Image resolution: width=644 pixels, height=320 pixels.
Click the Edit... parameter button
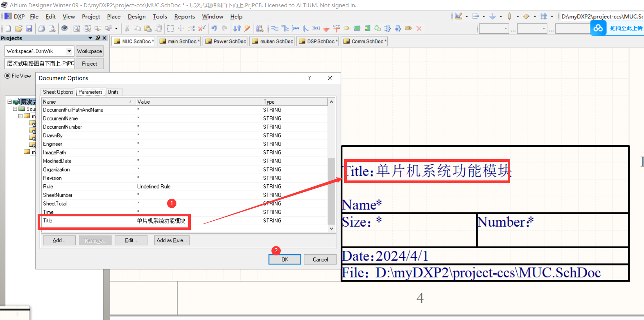131,240
